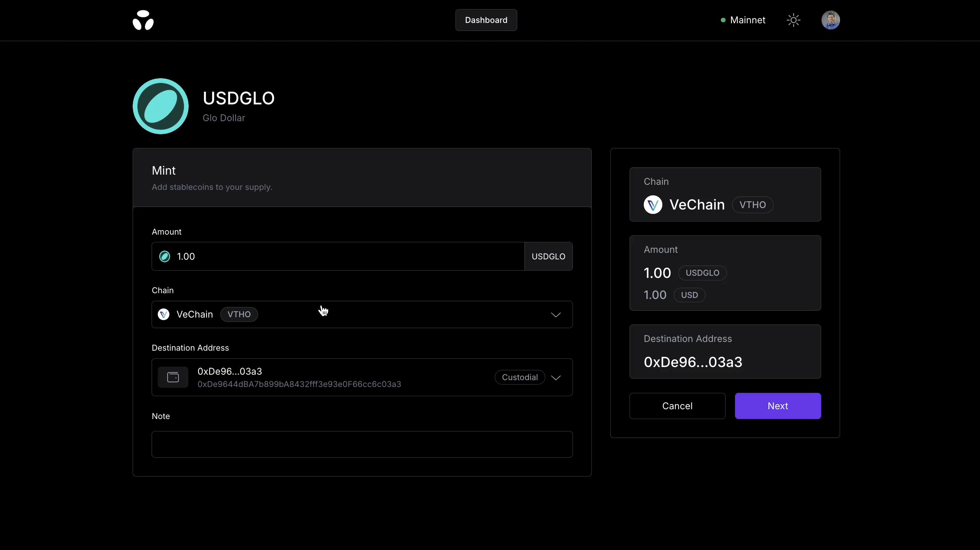980x550 pixels.
Task: Click the large USDGLO token logo
Action: pyautogui.click(x=161, y=106)
